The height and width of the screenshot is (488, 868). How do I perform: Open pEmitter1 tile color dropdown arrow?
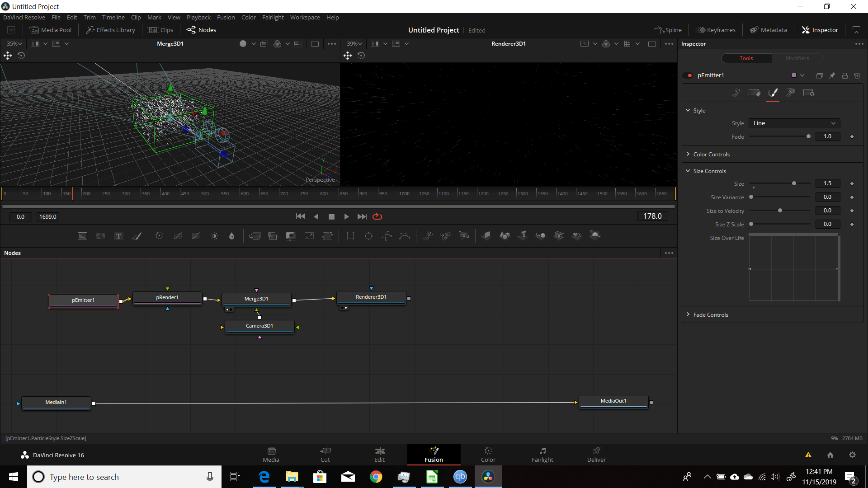(802, 75)
